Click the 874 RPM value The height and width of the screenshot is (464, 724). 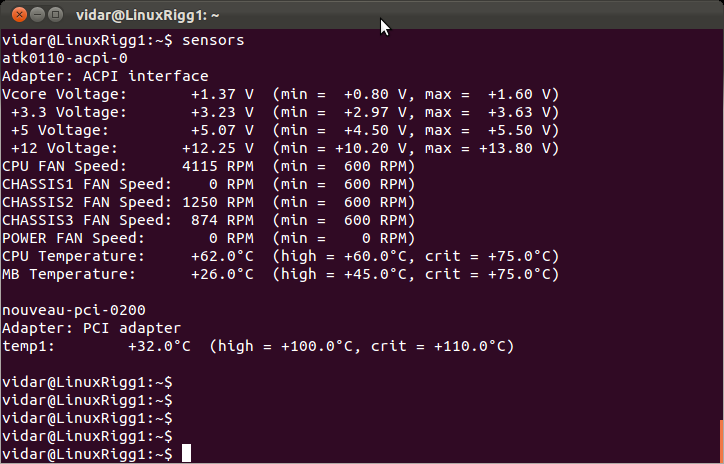pos(223,220)
